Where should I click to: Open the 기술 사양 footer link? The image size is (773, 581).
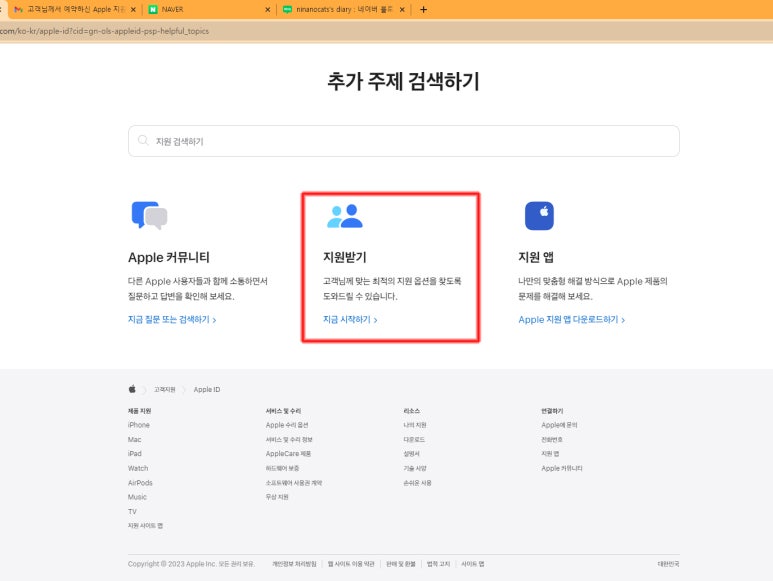coord(415,468)
